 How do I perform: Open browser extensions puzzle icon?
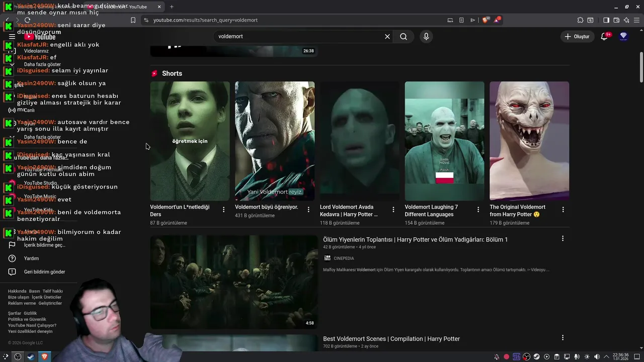pyautogui.click(x=580, y=20)
